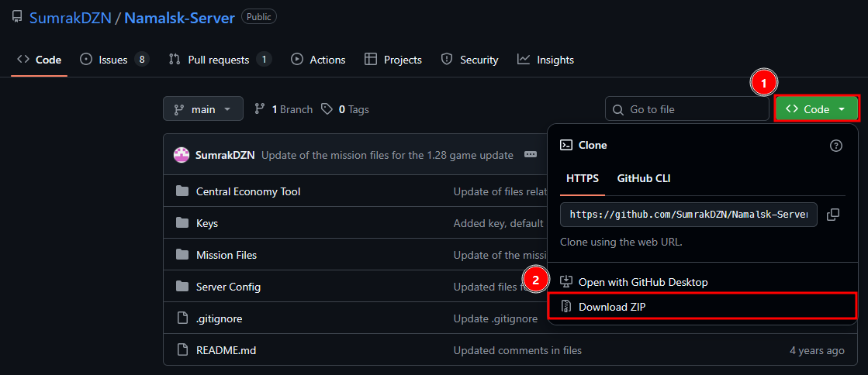Click the SumrakDZN avatar in commit row
This screenshot has height=375, width=868.
(182, 155)
